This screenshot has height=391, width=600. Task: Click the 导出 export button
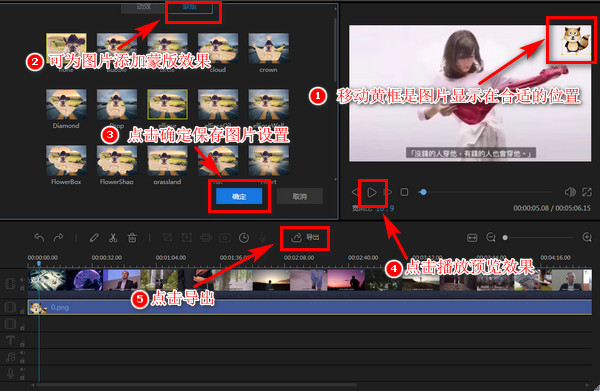click(x=305, y=238)
